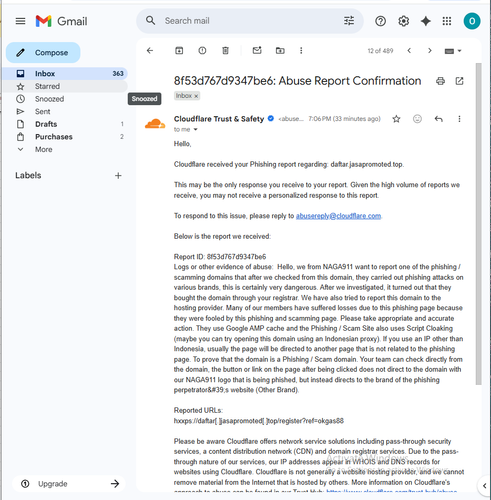Viewport: 491px width, 500px height.
Task: Click Report ID: 8f53d767d9347be6 text
Action: point(220,257)
